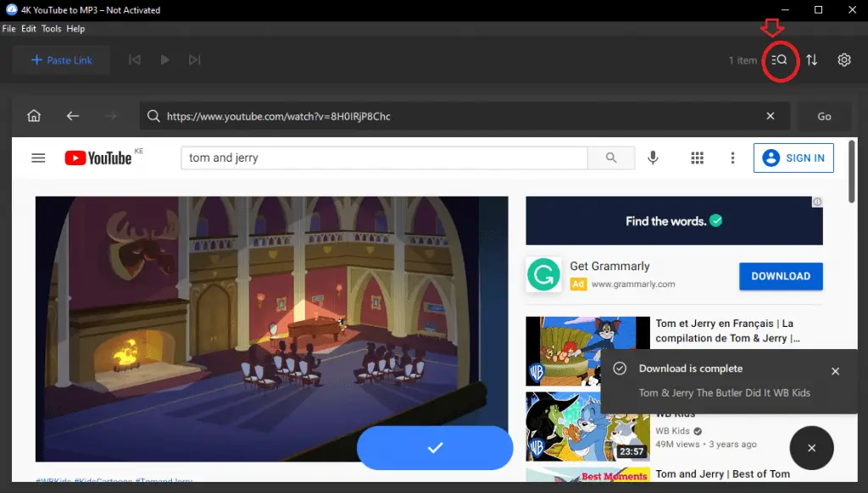
Task: Click the YouTube search box
Action: [384, 158]
